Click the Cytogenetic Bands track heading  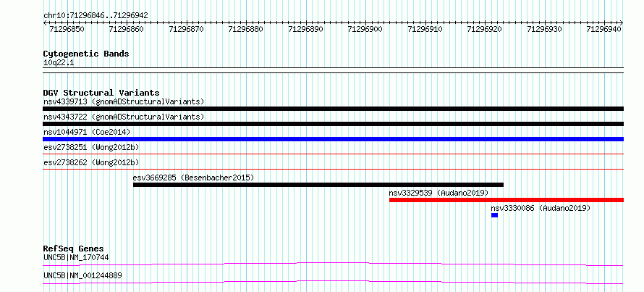point(86,54)
